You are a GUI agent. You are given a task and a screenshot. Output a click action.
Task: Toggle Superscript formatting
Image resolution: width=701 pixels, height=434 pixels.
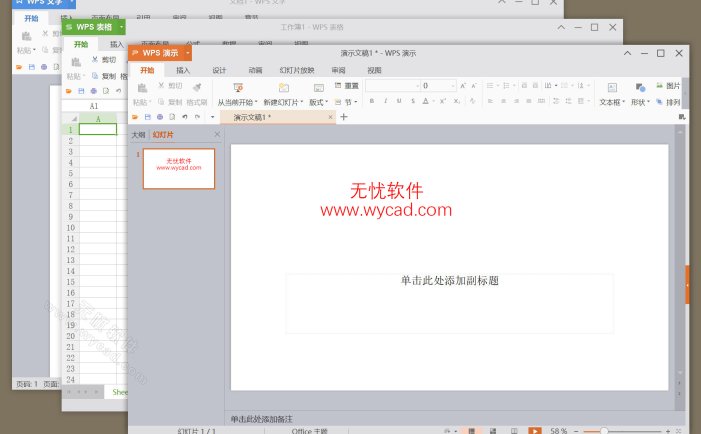[443, 101]
